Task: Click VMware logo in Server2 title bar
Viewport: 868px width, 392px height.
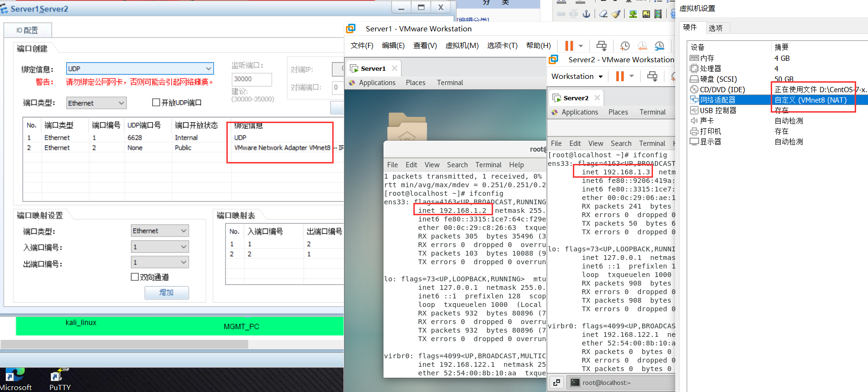Action: [553, 59]
